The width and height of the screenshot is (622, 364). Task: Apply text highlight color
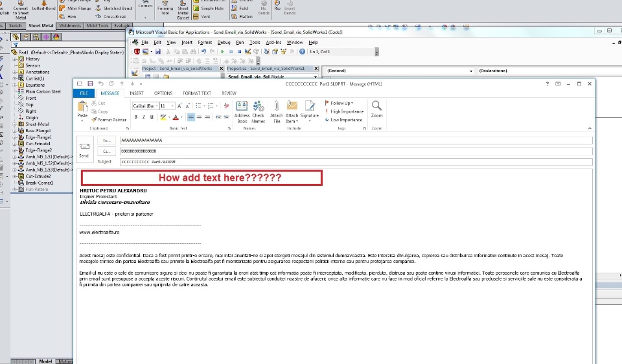pyautogui.click(x=163, y=117)
